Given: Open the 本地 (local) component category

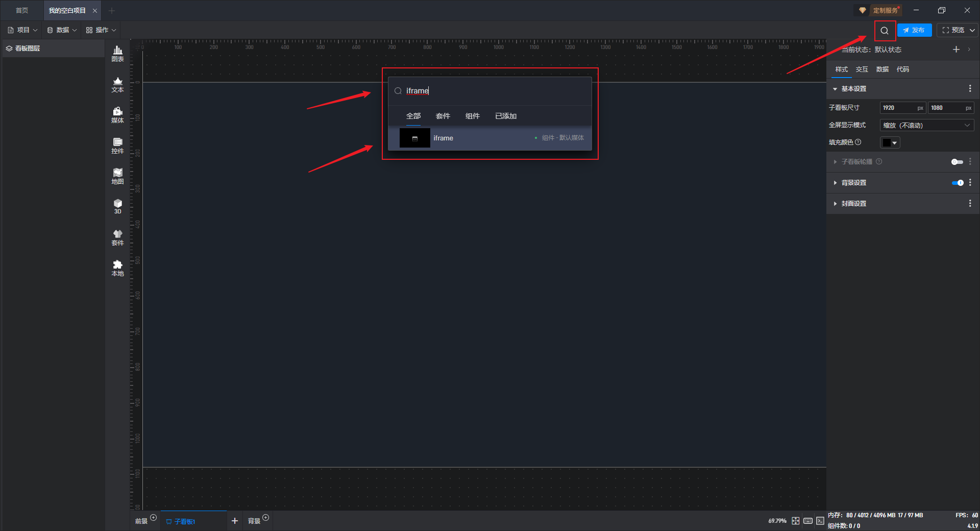Looking at the screenshot, I should [x=117, y=268].
